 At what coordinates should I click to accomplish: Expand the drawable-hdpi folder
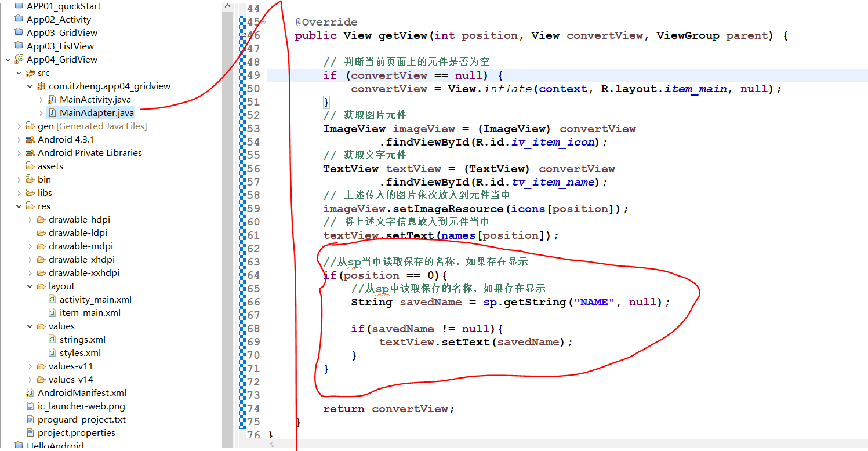pos(30,220)
